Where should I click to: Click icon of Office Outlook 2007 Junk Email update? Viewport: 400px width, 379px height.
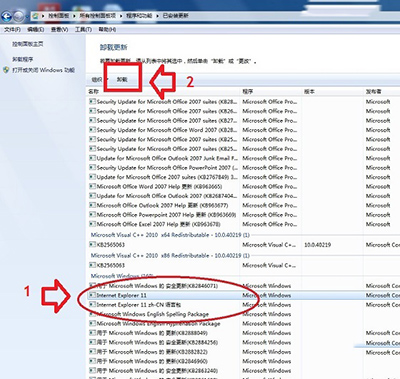pyautogui.click(x=92, y=158)
